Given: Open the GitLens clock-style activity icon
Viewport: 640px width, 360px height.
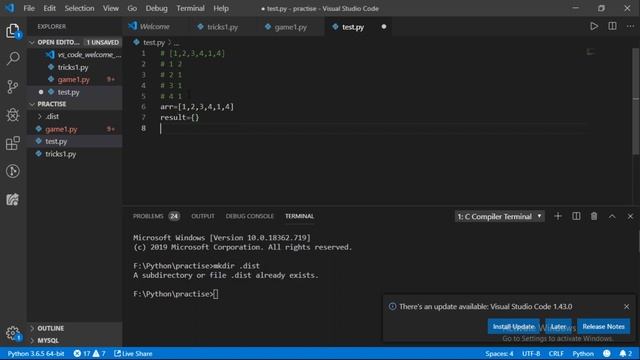Looking at the screenshot, I should coord(13,171).
